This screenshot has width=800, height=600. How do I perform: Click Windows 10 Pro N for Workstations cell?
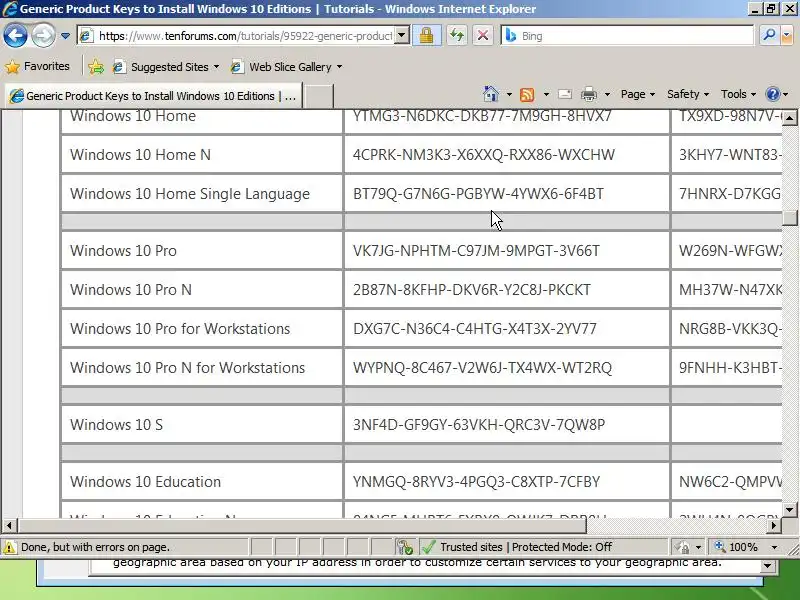point(202,368)
